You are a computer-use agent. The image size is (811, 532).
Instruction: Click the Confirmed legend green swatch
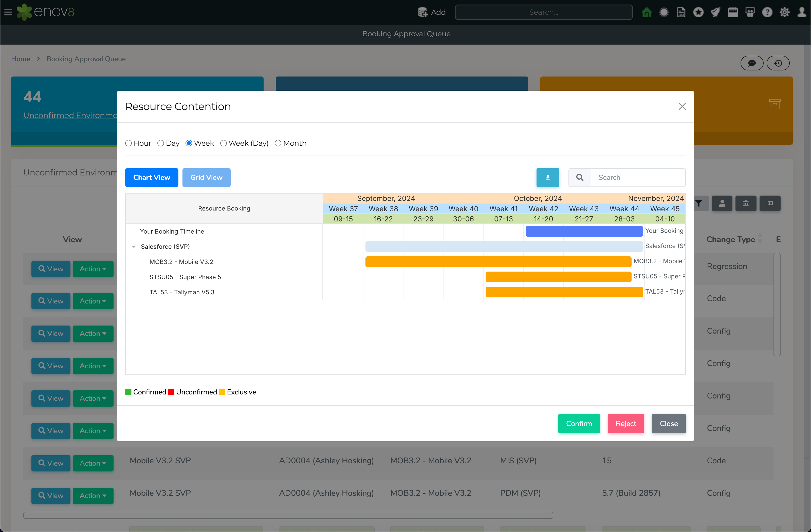[x=128, y=392]
